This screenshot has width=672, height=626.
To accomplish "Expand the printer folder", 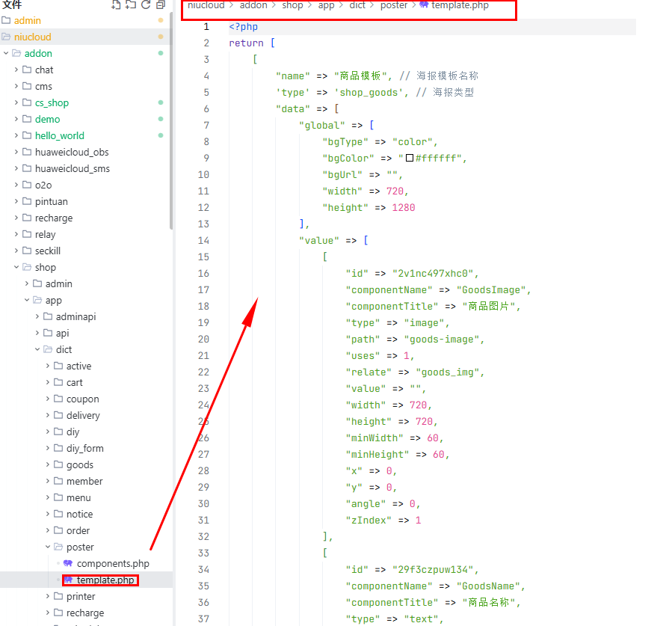I will tap(48, 596).
